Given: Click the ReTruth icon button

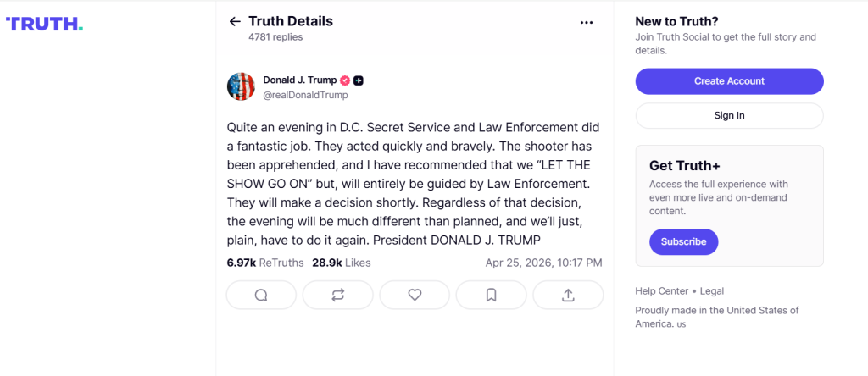Looking at the screenshot, I should point(338,295).
